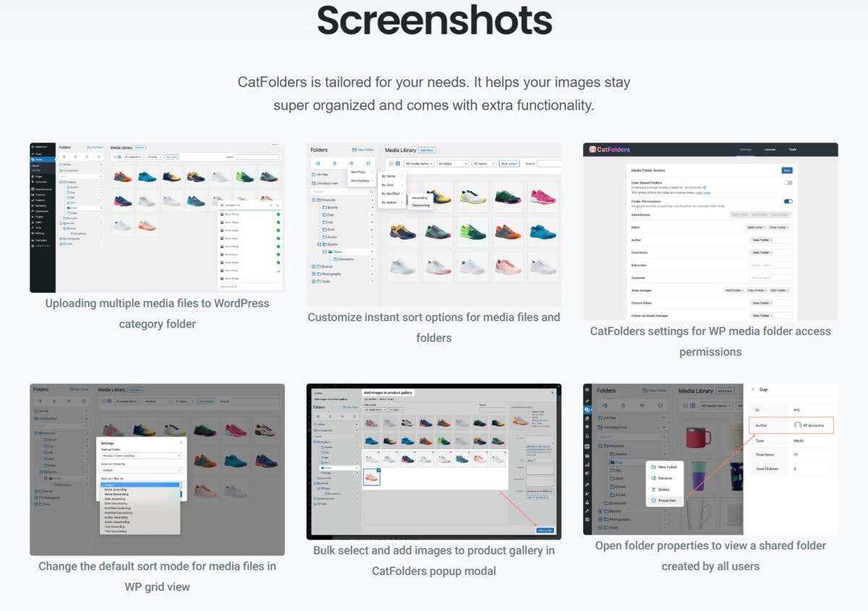Switch to the License tab
This screenshot has height=611, width=868.
click(771, 150)
